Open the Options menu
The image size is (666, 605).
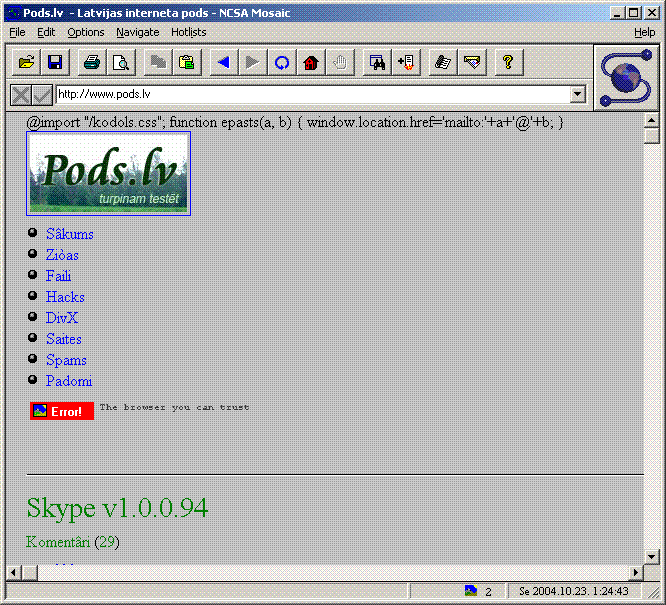(x=86, y=32)
